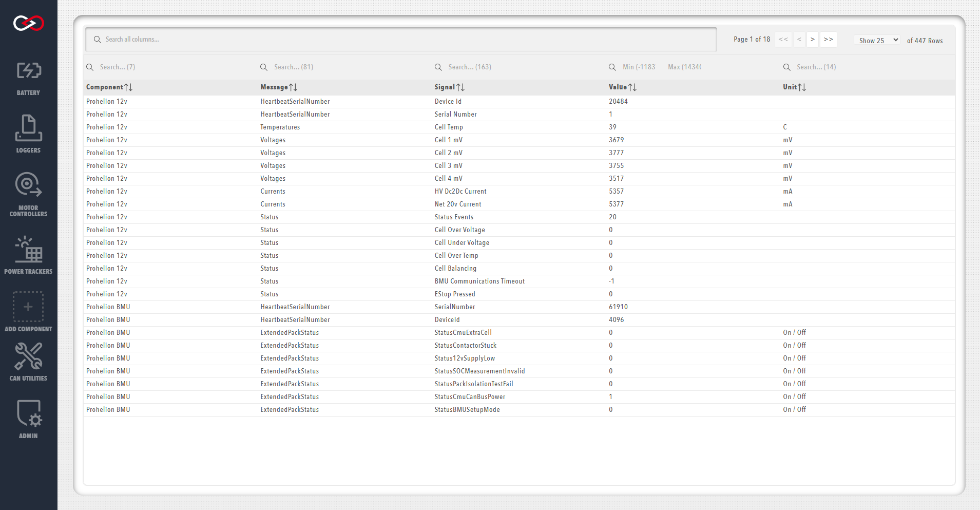Click the StatusCmuExtraCell signal
Screen dimensions: 980x510
point(463,333)
